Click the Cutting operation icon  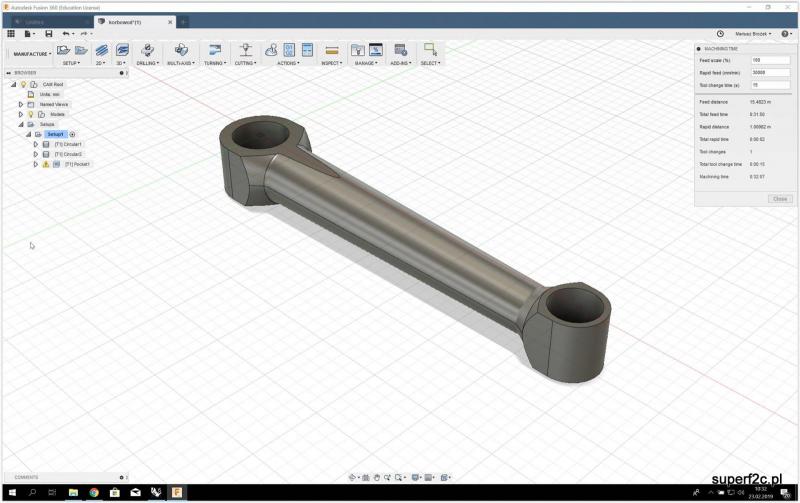[245, 50]
